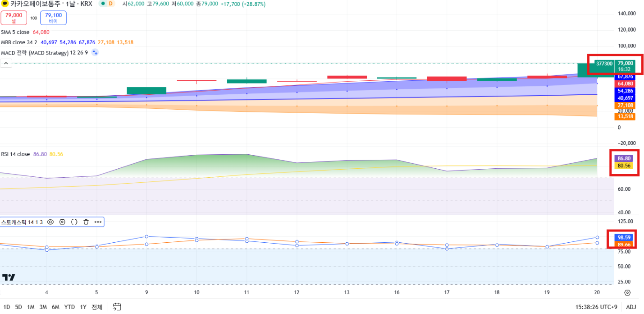Click the orange D delayed-data badge

coord(111,4)
